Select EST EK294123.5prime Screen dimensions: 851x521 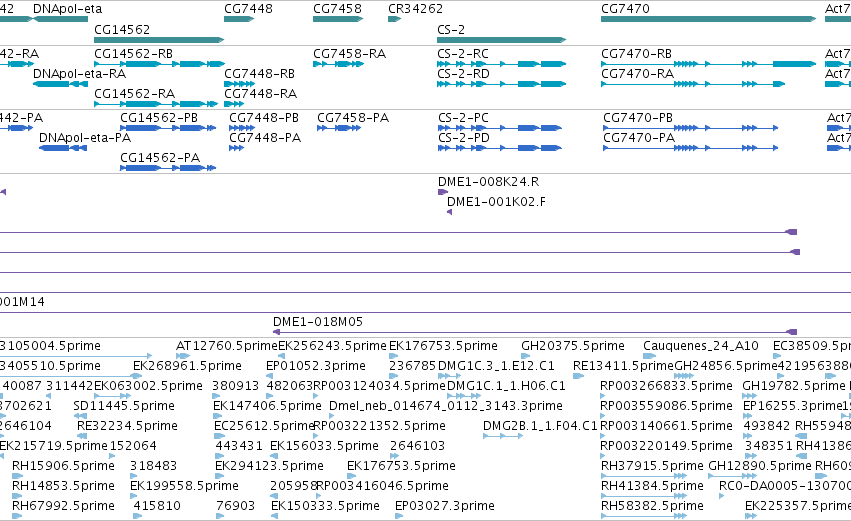click(269, 466)
